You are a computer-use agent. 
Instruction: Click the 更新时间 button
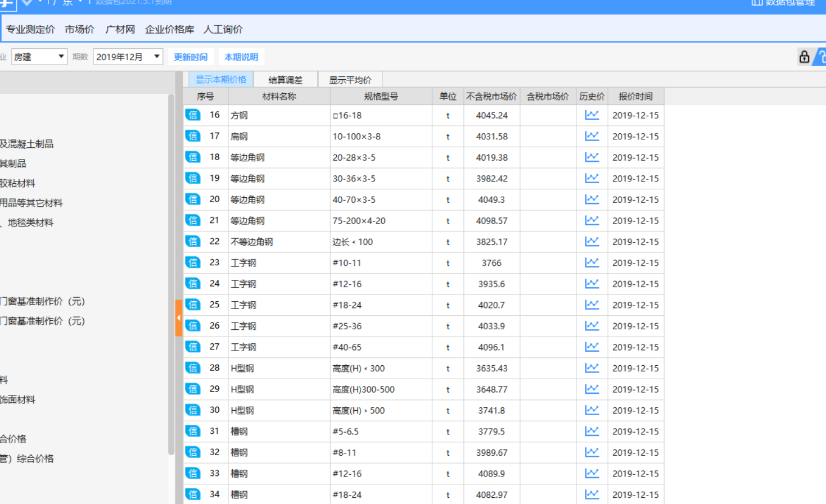tap(191, 57)
